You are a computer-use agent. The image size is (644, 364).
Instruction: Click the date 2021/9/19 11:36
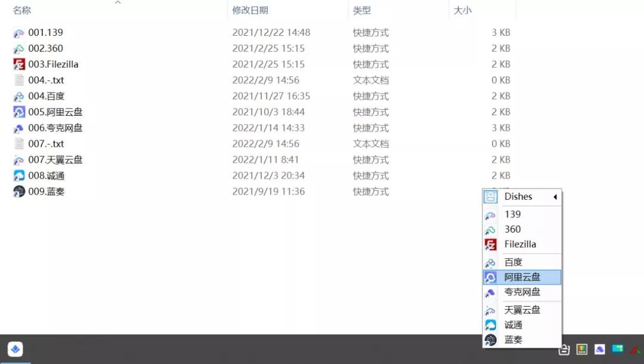(268, 192)
